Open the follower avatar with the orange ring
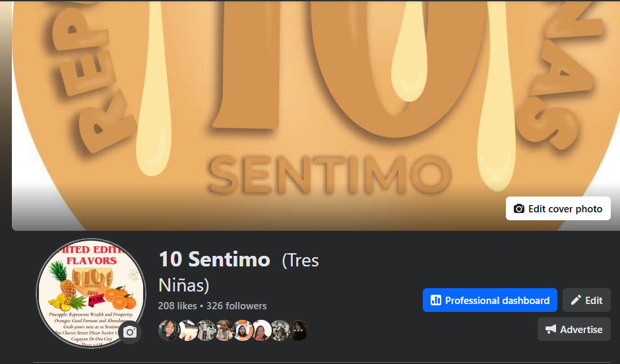This screenshot has width=620, height=364. click(243, 330)
